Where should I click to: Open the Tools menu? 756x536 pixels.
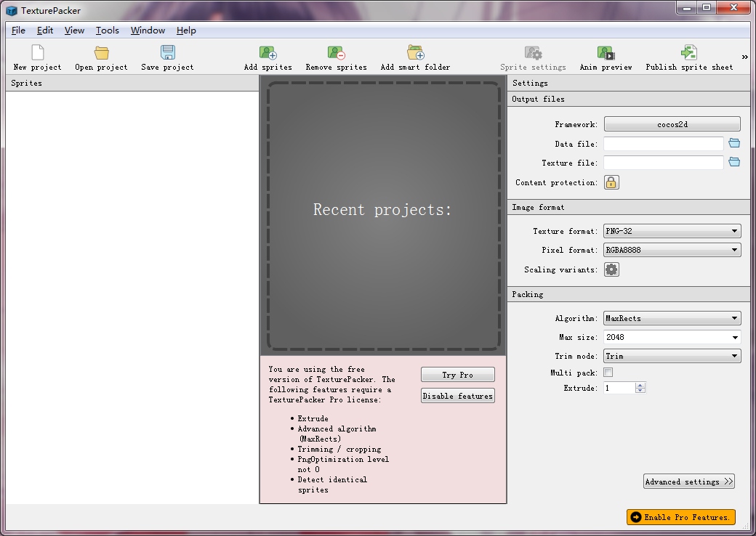108,31
